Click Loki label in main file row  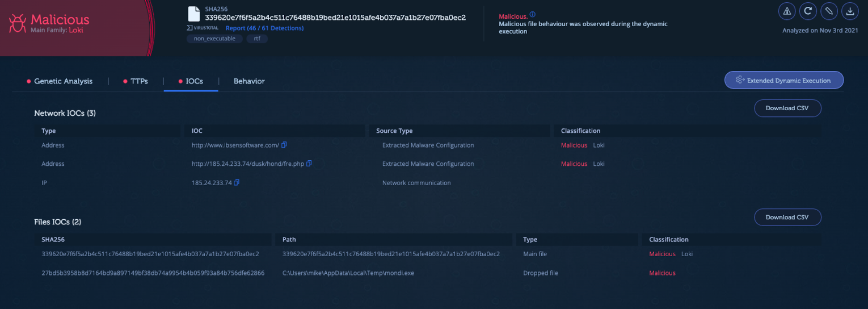click(687, 254)
